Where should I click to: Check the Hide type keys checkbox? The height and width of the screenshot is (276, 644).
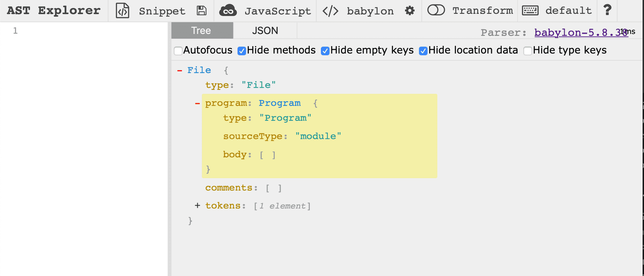click(528, 51)
